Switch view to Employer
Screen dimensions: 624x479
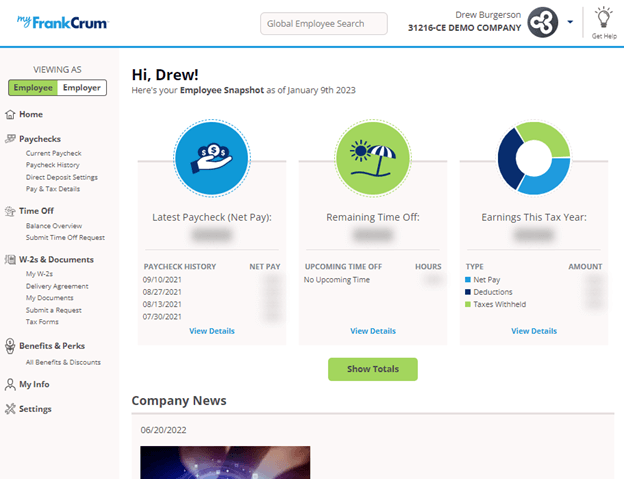(x=82, y=88)
